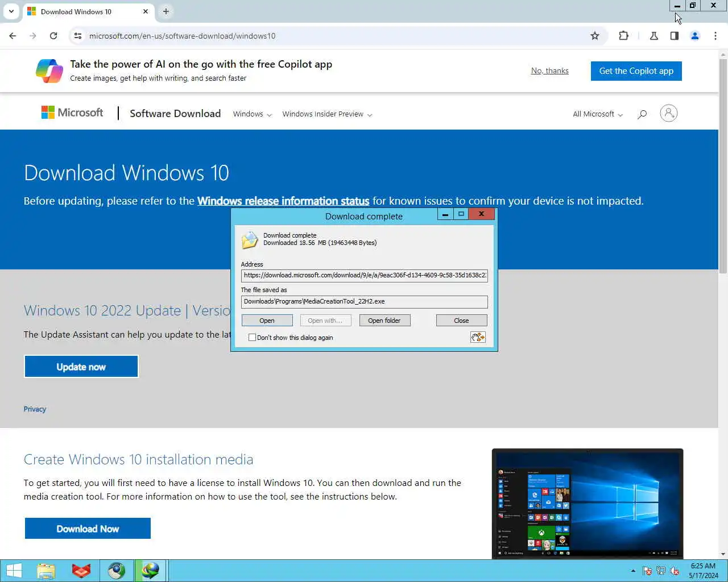Click 'Download Windows 10' page heading
Screen dimensions: 728x582
pyautogui.click(x=126, y=173)
